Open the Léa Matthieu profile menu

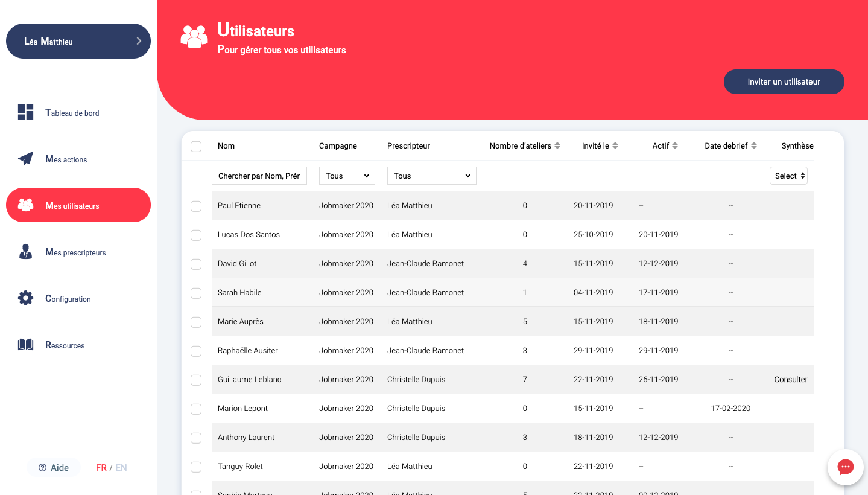coord(78,41)
